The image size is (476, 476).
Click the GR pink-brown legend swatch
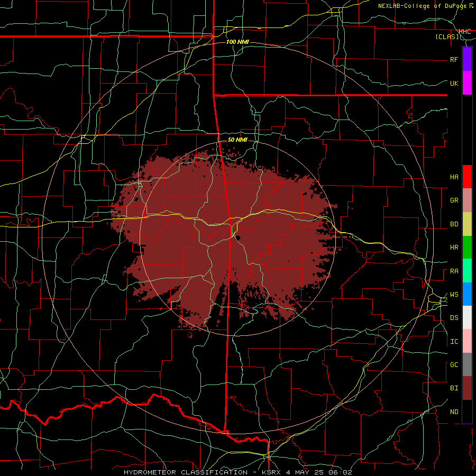pyautogui.click(x=467, y=200)
